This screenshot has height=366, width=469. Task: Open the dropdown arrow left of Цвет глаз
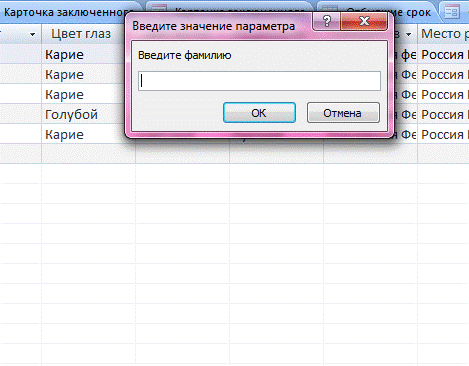click(32, 34)
